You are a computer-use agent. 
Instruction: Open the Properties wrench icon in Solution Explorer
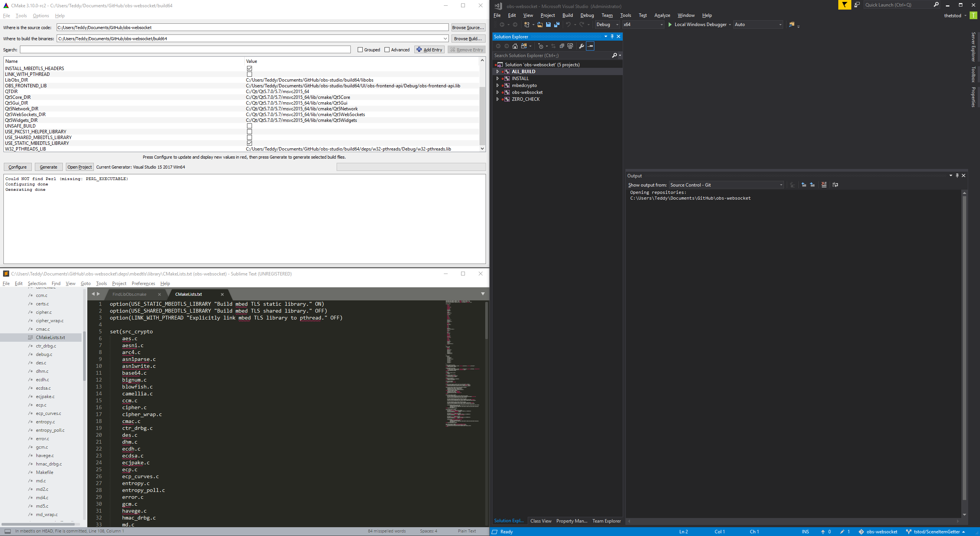click(582, 46)
